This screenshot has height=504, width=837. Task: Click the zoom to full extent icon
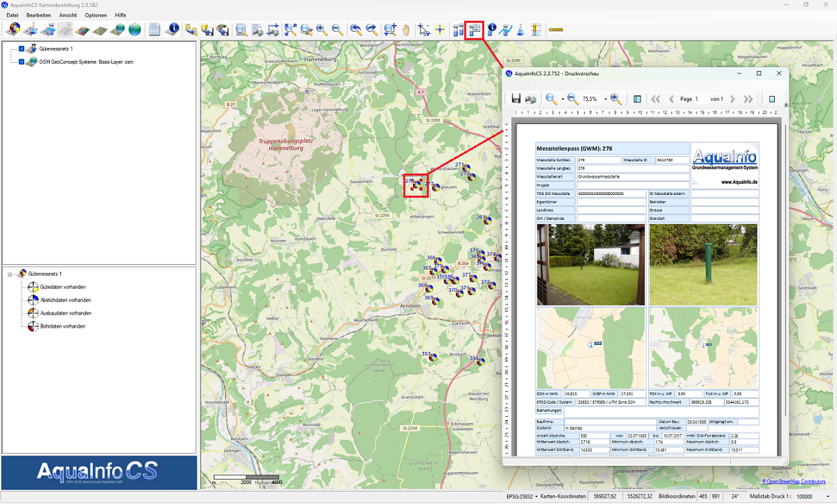tap(291, 30)
